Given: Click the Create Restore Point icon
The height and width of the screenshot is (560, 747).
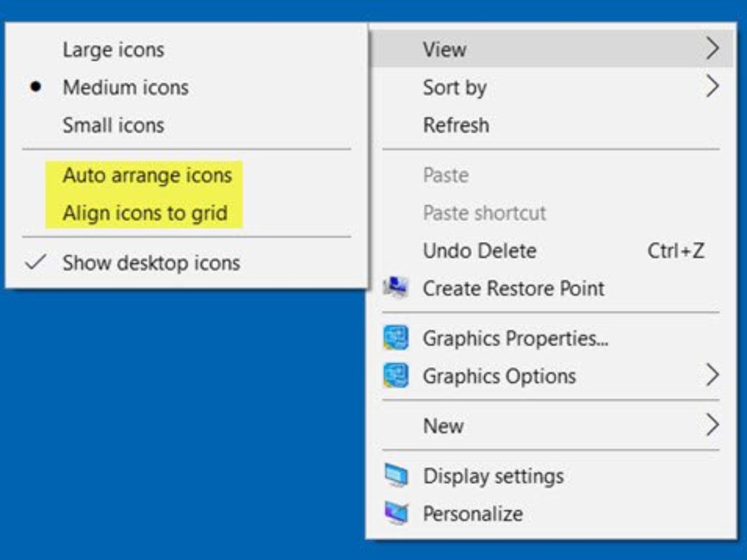Looking at the screenshot, I should pyautogui.click(x=396, y=287).
